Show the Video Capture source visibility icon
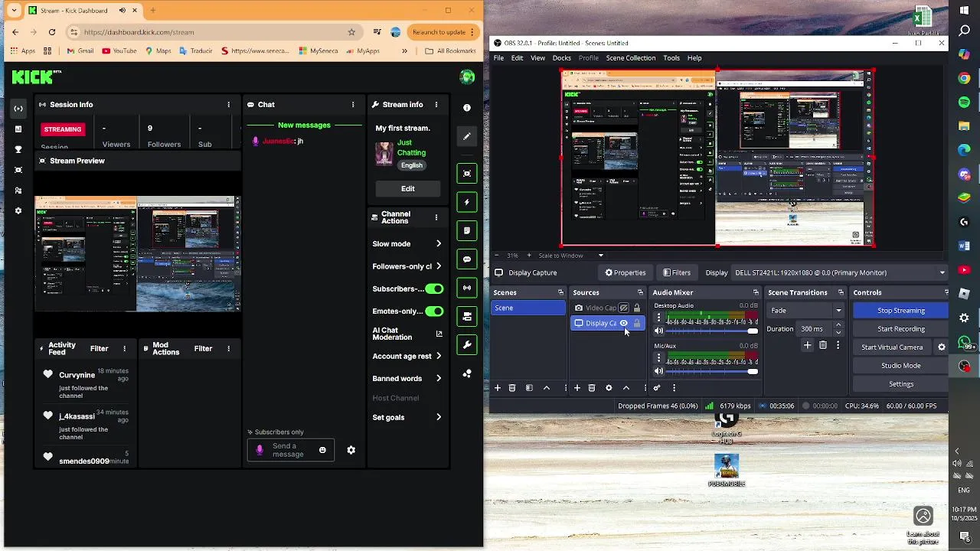 pyautogui.click(x=624, y=308)
